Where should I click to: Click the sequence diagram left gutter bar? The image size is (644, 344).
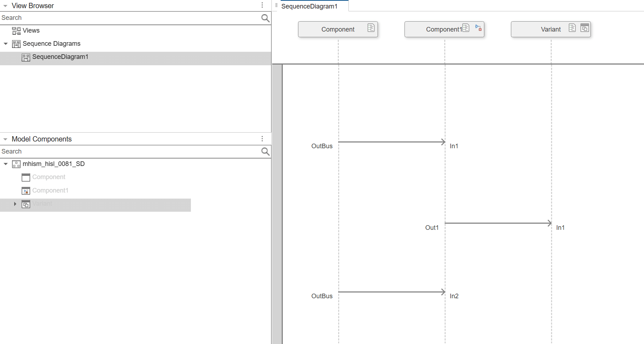[x=277, y=204]
